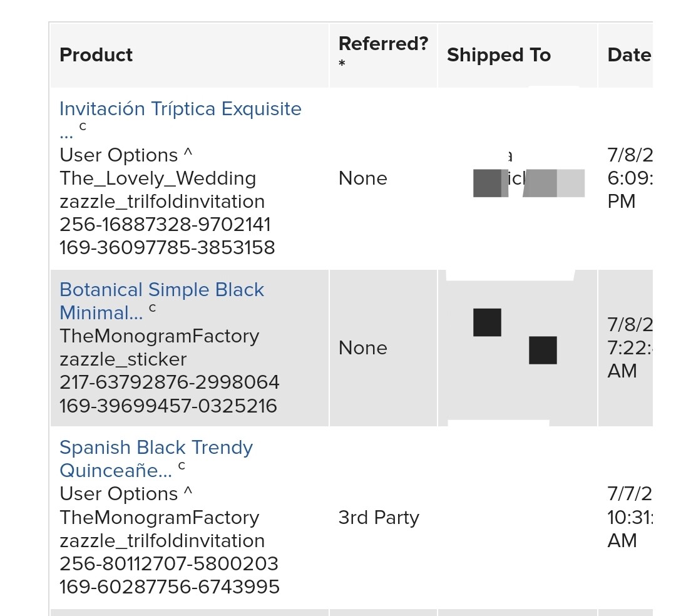Click the 3rd Party referral cell
Viewport: 676px width, 616px height.
[379, 517]
